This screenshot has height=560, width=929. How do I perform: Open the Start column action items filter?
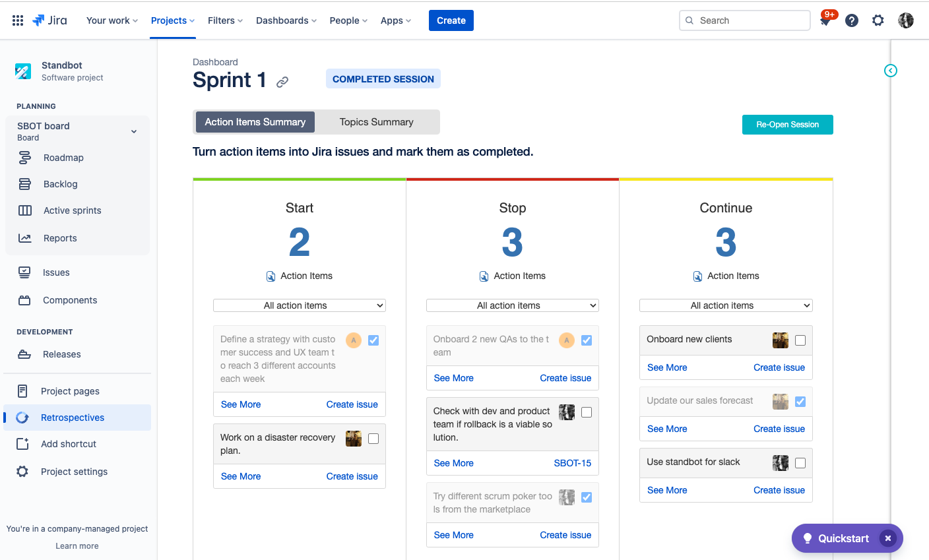coord(299,305)
